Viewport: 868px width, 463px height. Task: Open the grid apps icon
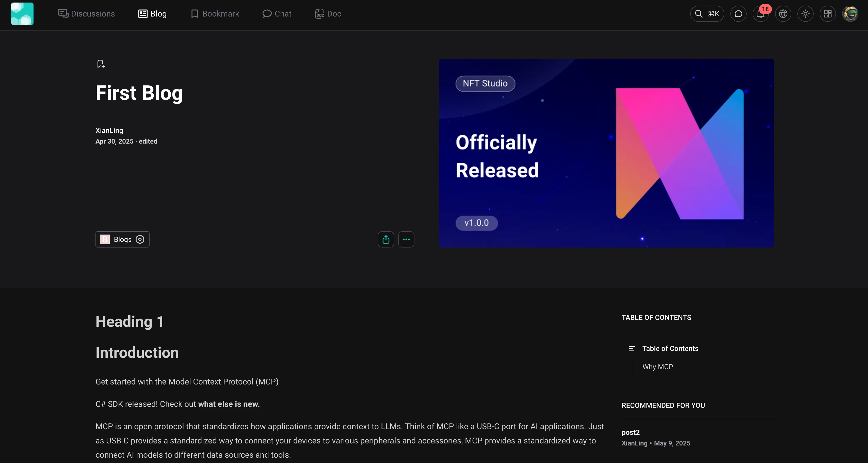point(828,14)
